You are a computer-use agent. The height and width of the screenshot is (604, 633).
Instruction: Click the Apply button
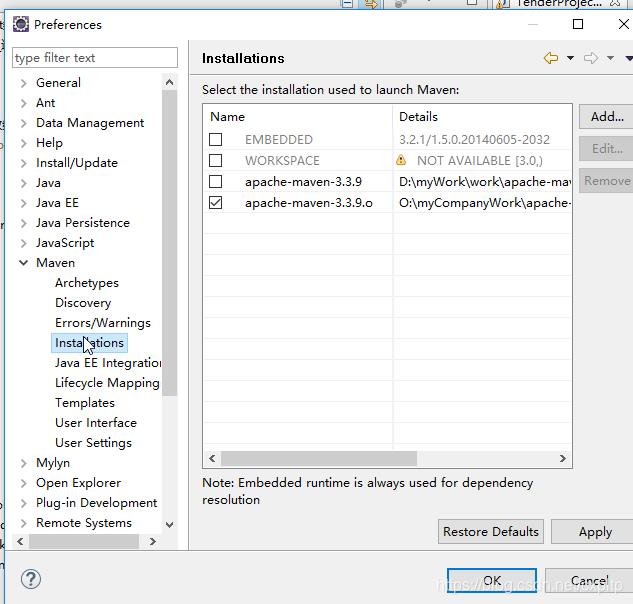pyautogui.click(x=593, y=532)
